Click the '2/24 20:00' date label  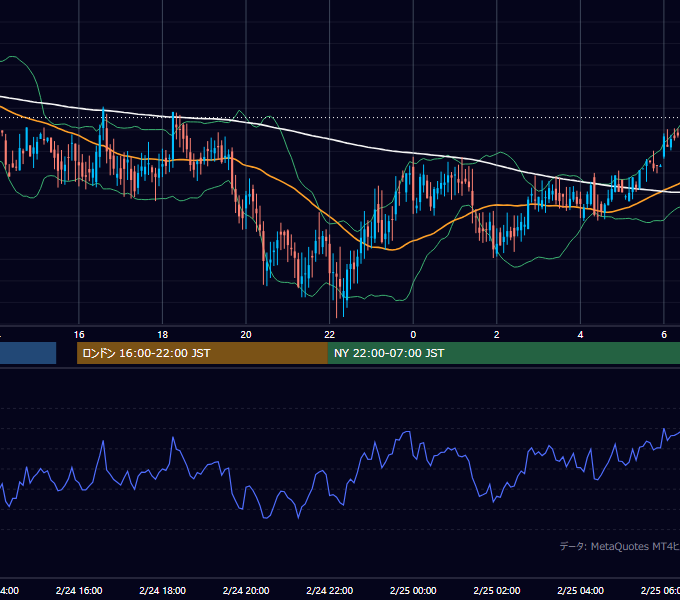click(246, 590)
